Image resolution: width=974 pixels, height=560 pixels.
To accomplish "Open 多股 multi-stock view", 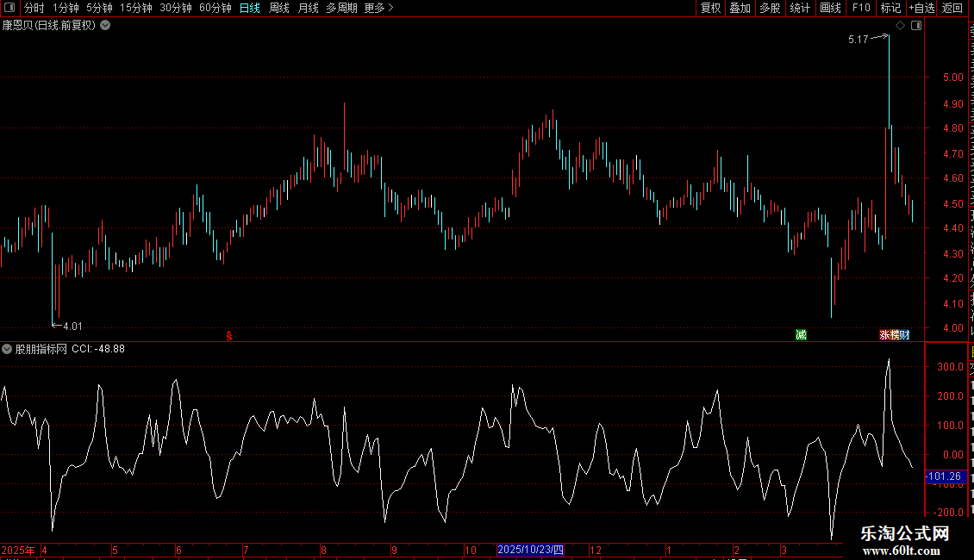I will [x=770, y=8].
